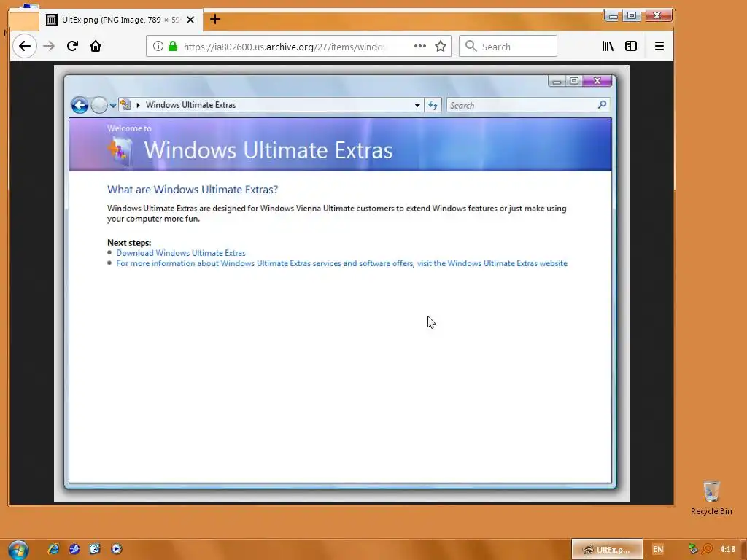Open the Firefox hamburger menu
The width and height of the screenshot is (747, 560).
(x=659, y=46)
